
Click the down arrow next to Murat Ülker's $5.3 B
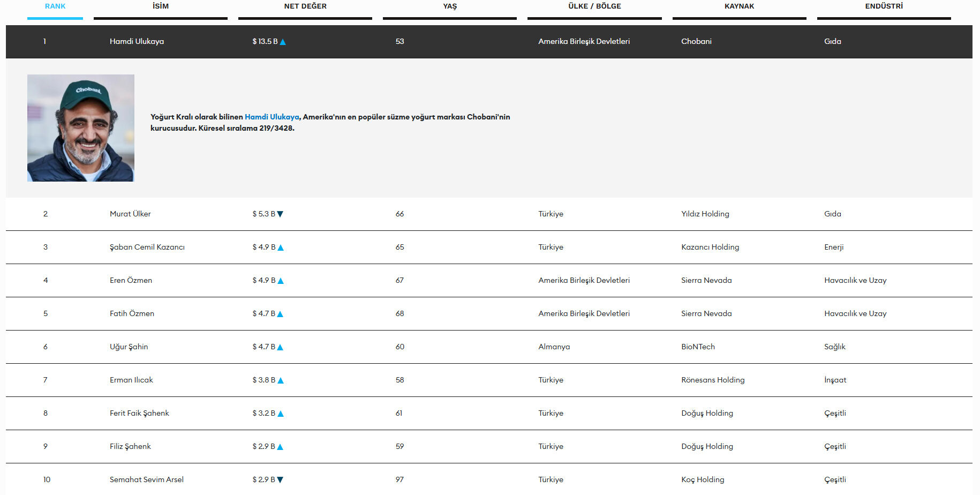click(x=280, y=214)
